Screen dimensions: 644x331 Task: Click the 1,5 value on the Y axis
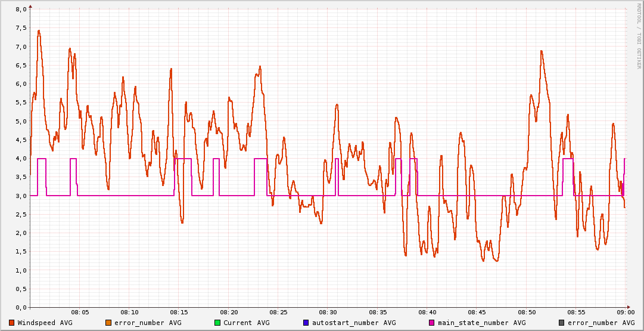(20, 252)
